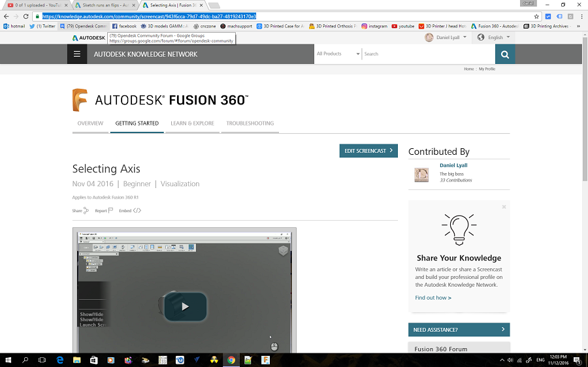588x367 pixels.
Task: Click the Fusion 360 orange F logo
Action: [80, 100]
